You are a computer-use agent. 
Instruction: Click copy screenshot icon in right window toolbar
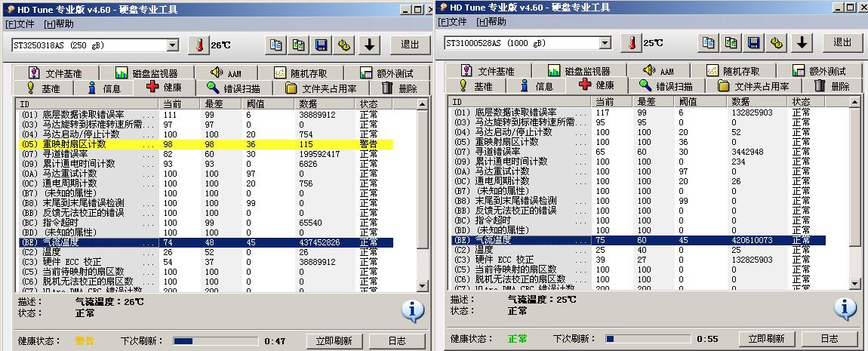click(x=731, y=42)
